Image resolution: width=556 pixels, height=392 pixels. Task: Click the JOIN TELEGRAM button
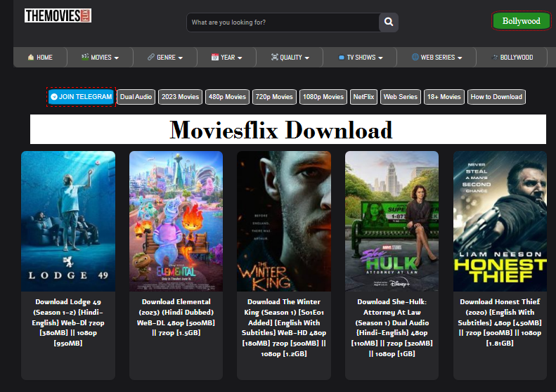pos(82,97)
